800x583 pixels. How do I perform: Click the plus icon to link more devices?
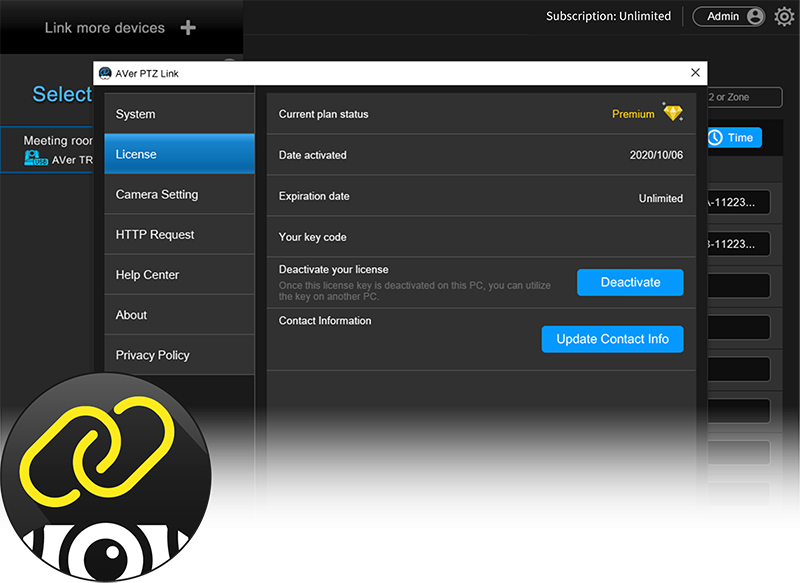pyautogui.click(x=188, y=28)
